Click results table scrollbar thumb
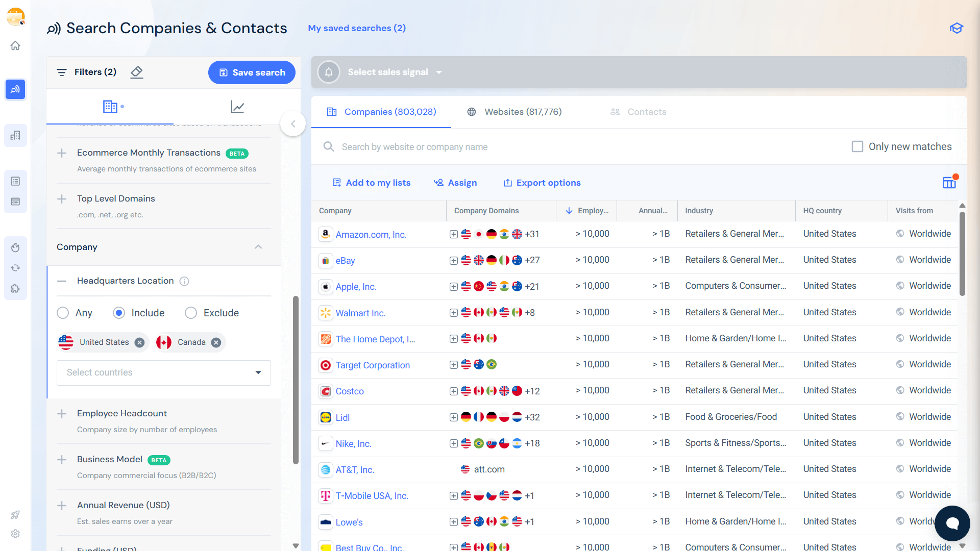 (x=962, y=254)
